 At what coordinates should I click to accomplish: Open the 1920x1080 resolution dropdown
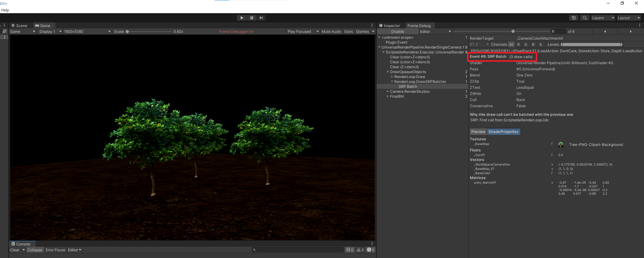(87, 32)
